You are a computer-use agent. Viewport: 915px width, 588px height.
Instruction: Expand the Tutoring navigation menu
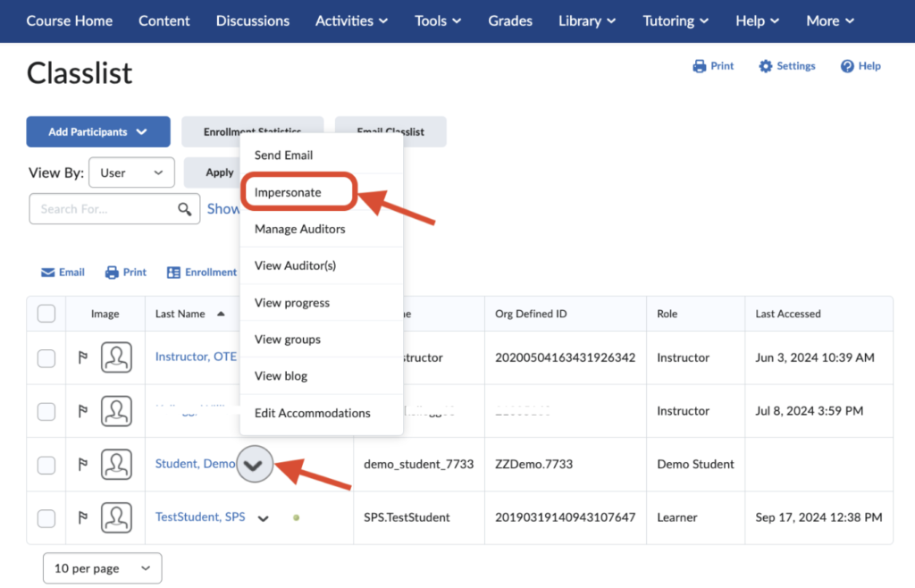tap(676, 21)
